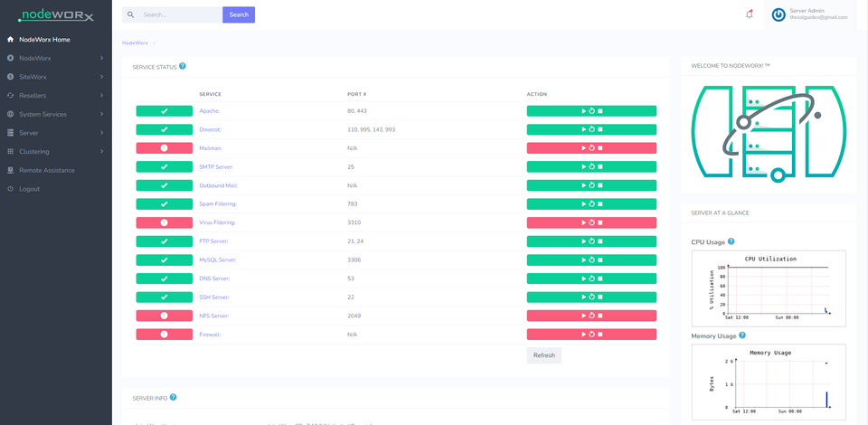Click the red status badge for NFS Server
Image resolution: width=868 pixels, height=425 pixels.
(x=164, y=316)
